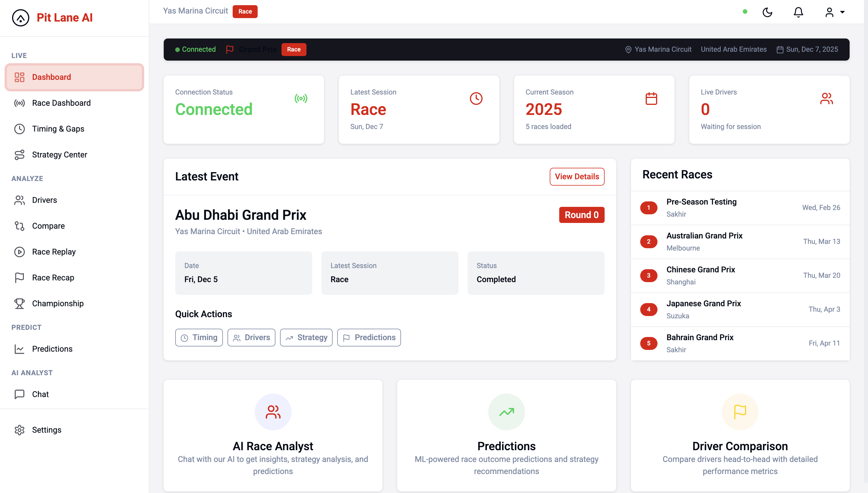The height and width of the screenshot is (493, 868).
Task: Open the Race Dashboard from sidebar
Action: (x=61, y=103)
